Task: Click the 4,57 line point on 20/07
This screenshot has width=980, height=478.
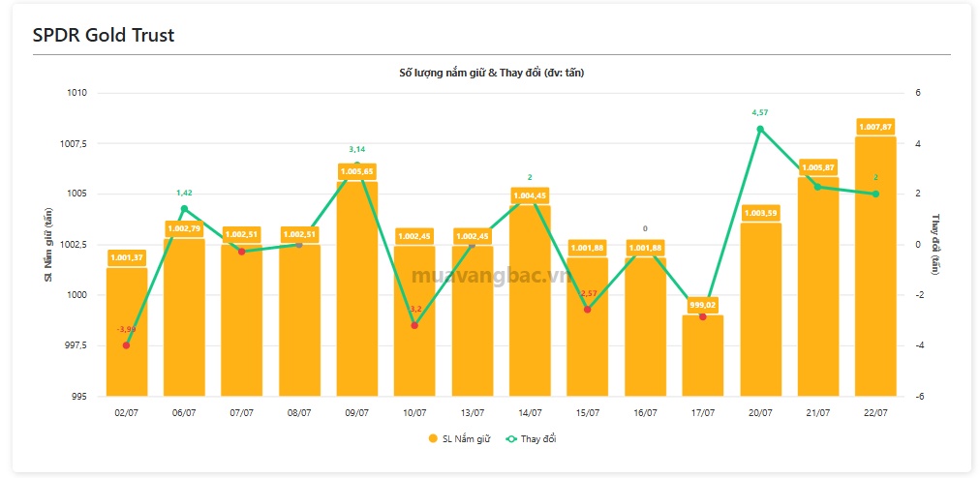Action: (760, 130)
